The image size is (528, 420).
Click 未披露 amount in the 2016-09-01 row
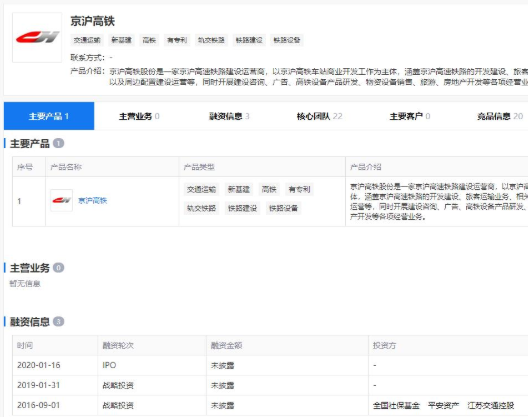pos(222,405)
